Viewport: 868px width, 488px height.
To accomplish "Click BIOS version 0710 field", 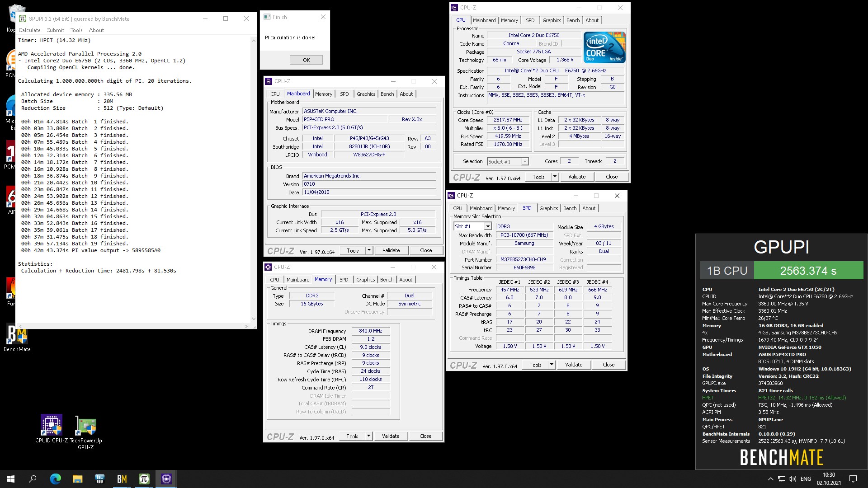I will 369,184.
